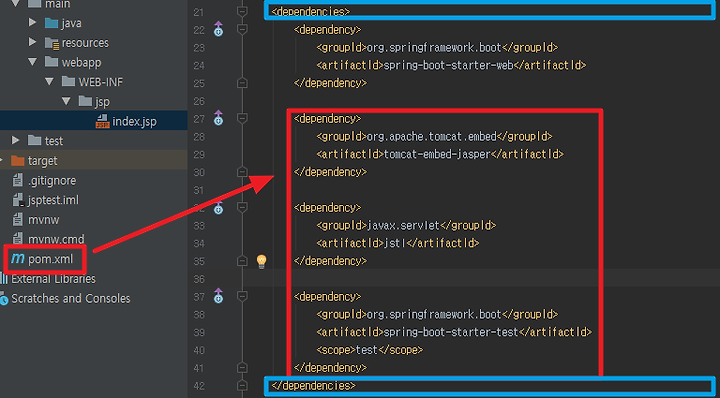This screenshot has width=720, height=398.
Task: Click the spring-boot-starter-web artifactId text
Action: [448, 65]
